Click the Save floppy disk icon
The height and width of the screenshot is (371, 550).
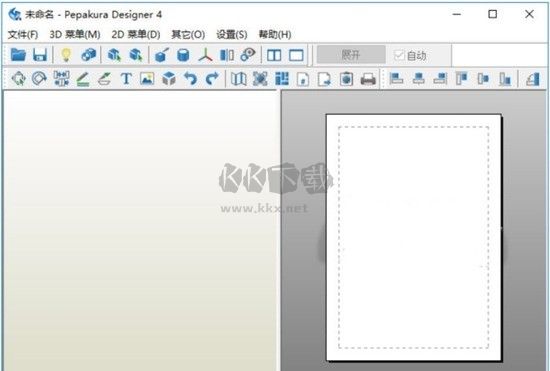[40, 55]
